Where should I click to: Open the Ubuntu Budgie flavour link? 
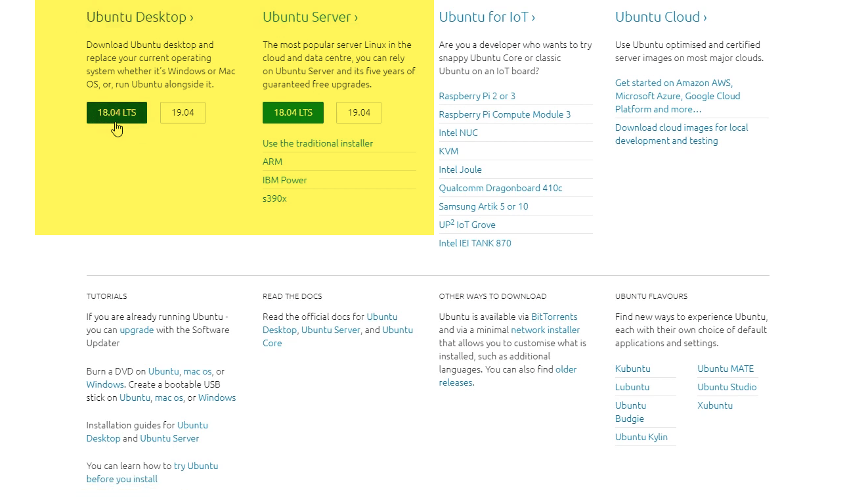[630, 412]
